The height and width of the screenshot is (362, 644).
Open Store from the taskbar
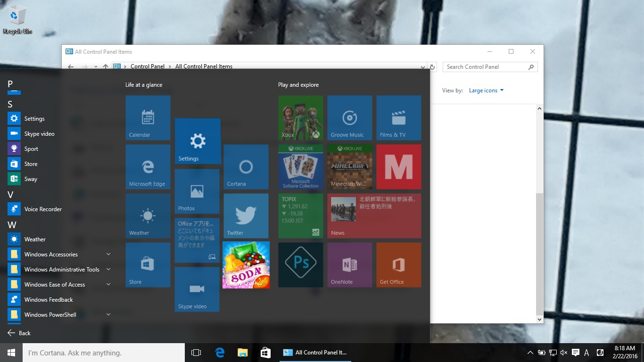pyautogui.click(x=265, y=353)
